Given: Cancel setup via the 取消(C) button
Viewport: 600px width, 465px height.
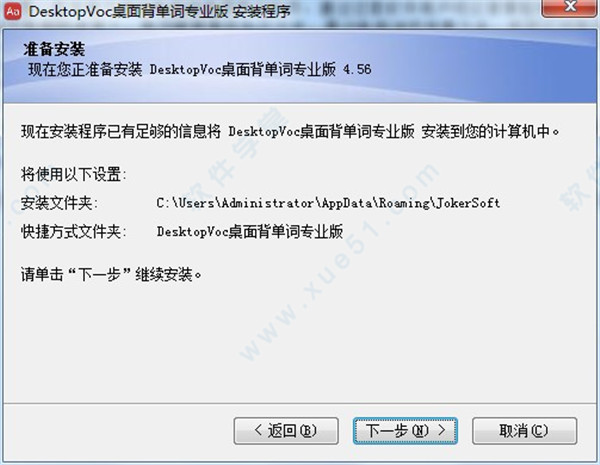Looking at the screenshot, I should tap(524, 431).
